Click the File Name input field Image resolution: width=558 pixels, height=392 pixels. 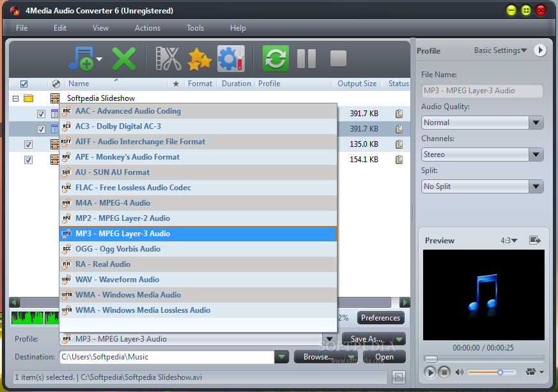tap(482, 91)
